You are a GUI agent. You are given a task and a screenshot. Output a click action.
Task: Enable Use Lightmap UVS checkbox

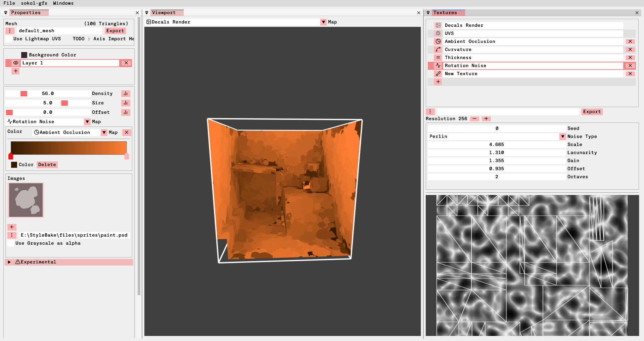pos(9,39)
